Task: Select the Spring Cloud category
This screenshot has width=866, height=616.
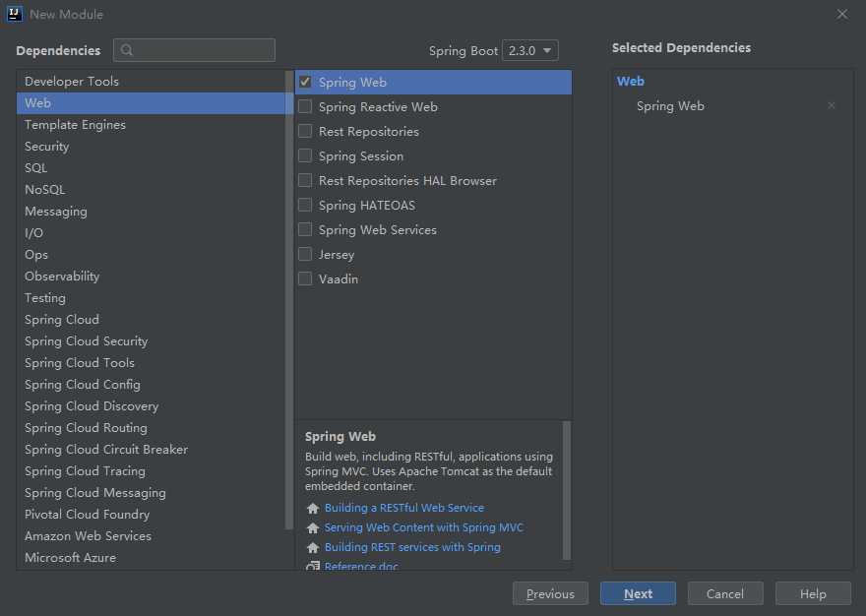Action: [151, 320]
